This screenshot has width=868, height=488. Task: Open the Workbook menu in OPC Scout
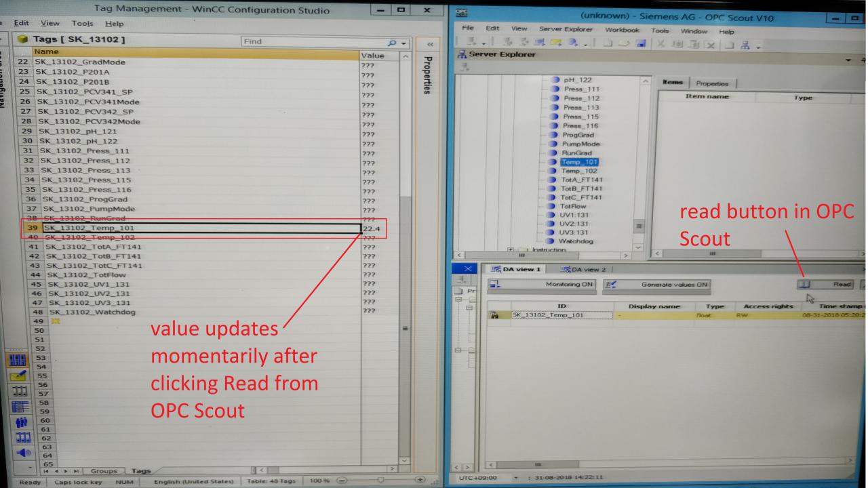point(622,29)
